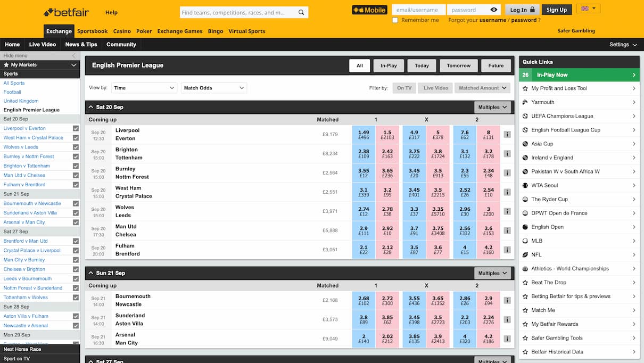Uncheck Bournemouth v Newcastle sidebar checkbox
Image resolution: width=644 pixels, height=363 pixels.
[x=76, y=203]
